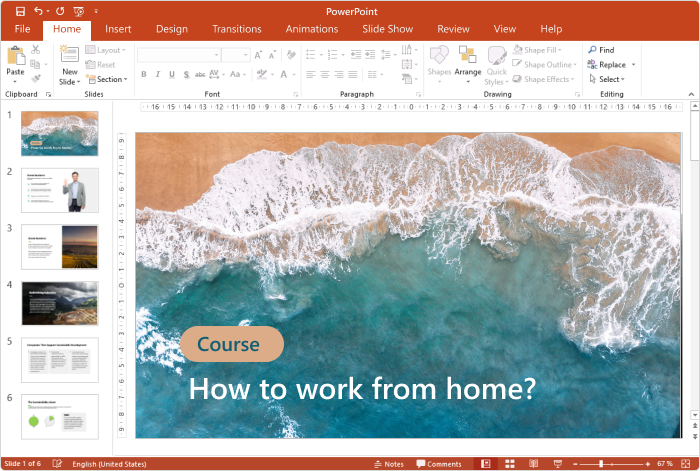Click the zoom in plus button
Viewport: 700px width, 471px height.
647,464
